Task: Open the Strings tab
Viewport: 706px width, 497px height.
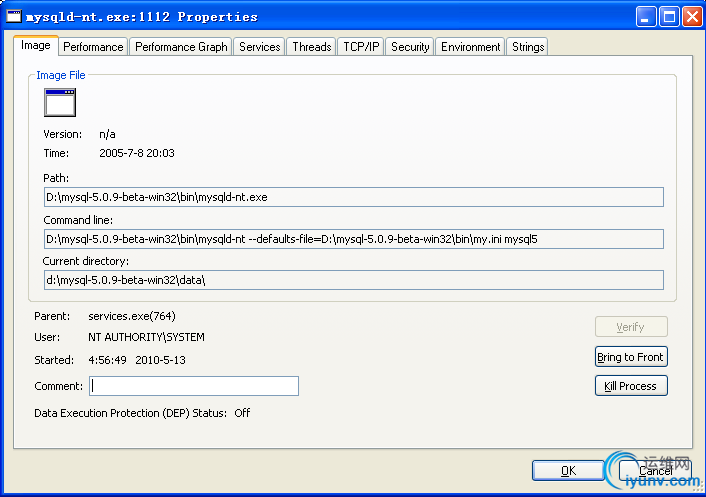Action: [528, 47]
